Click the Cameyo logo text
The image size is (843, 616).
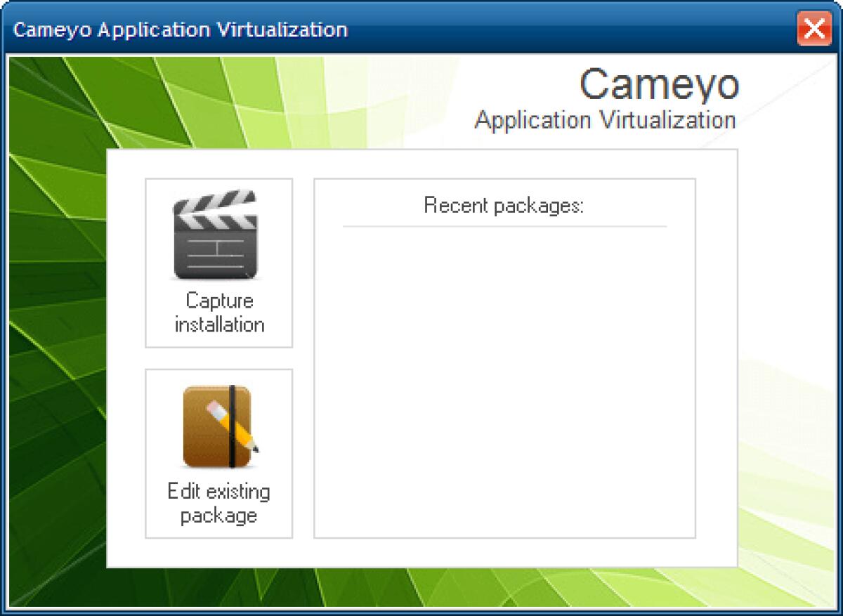point(659,83)
